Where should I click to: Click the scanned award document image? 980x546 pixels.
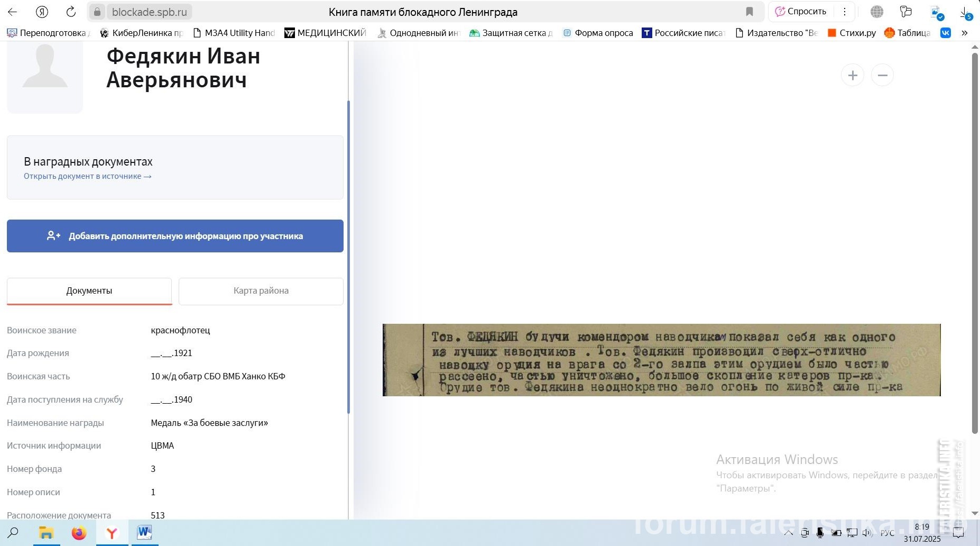point(661,360)
